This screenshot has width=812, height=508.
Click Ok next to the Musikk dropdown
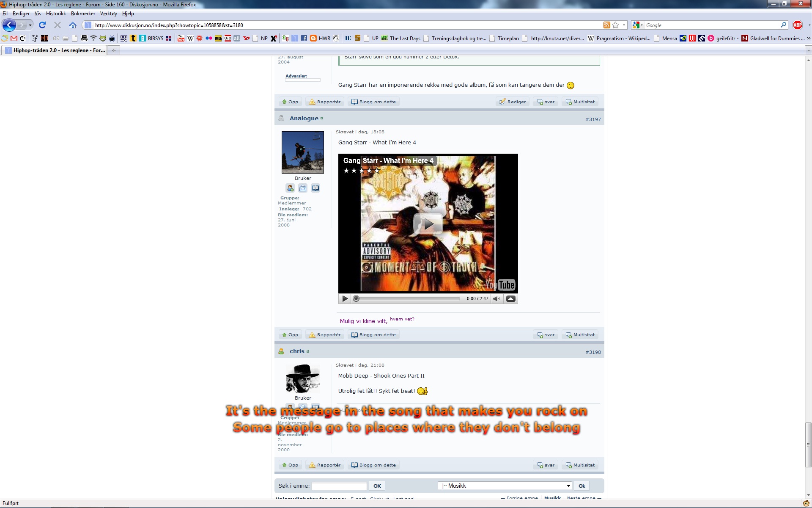pyautogui.click(x=582, y=486)
